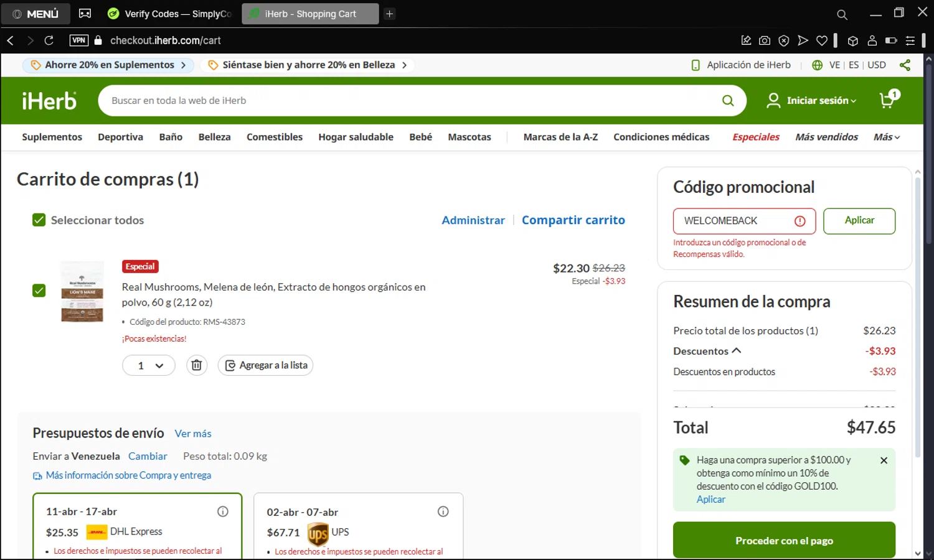The image size is (934, 560).
Task: Open the Mascotas category menu
Action: coord(469,137)
